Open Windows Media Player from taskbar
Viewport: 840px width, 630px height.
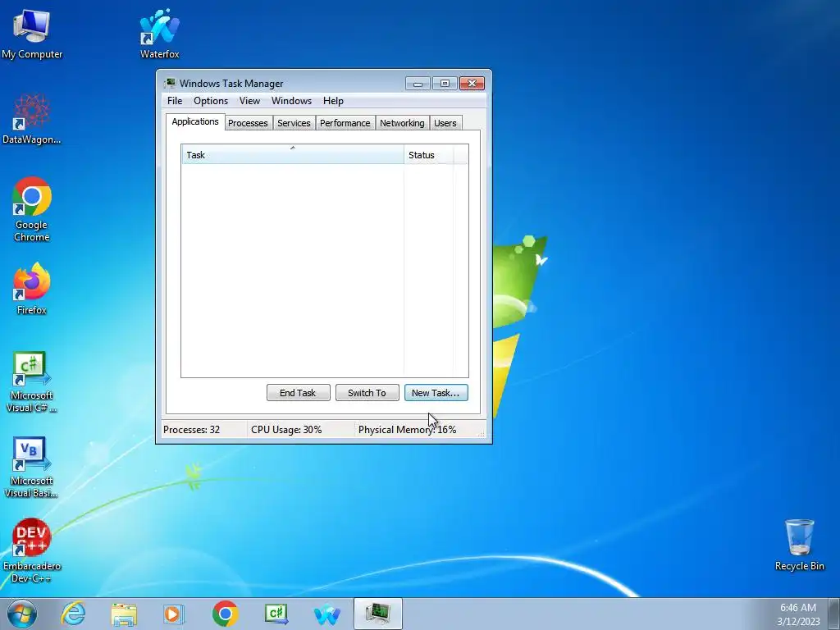tap(173, 614)
